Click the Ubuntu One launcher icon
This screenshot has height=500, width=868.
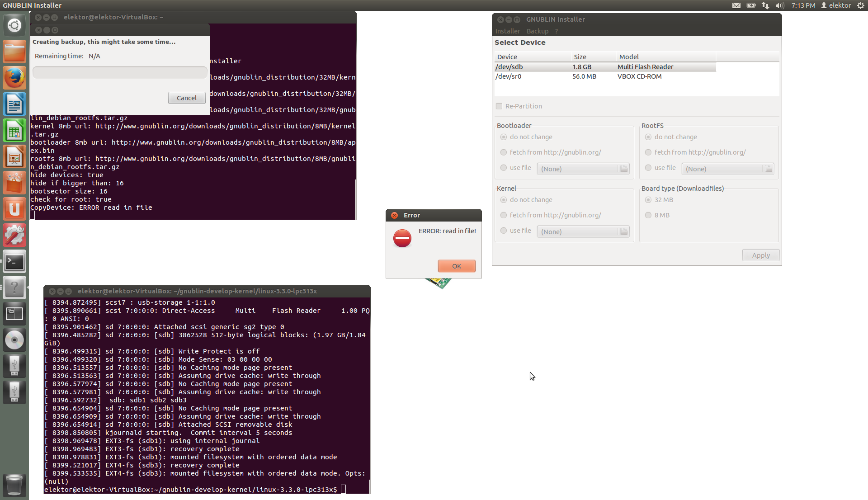pyautogui.click(x=14, y=209)
